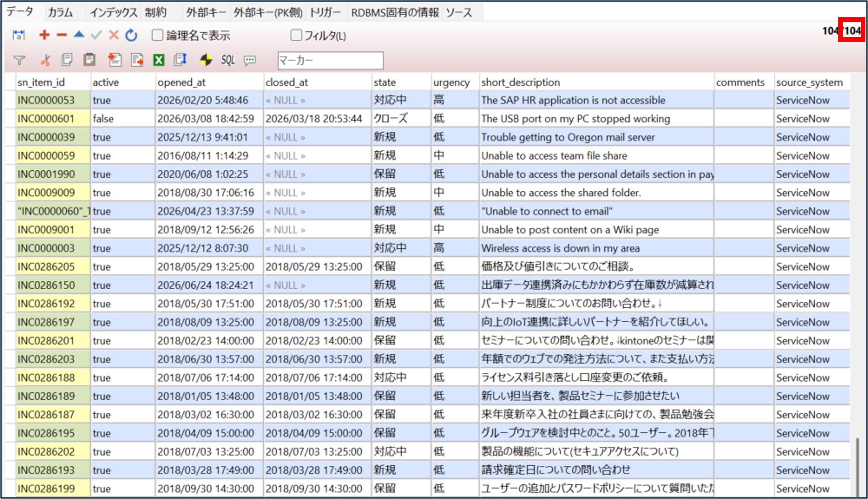Export data to file icon
The height and width of the screenshot is (499, 868).
pyautogui.click(x=137, y=59)
